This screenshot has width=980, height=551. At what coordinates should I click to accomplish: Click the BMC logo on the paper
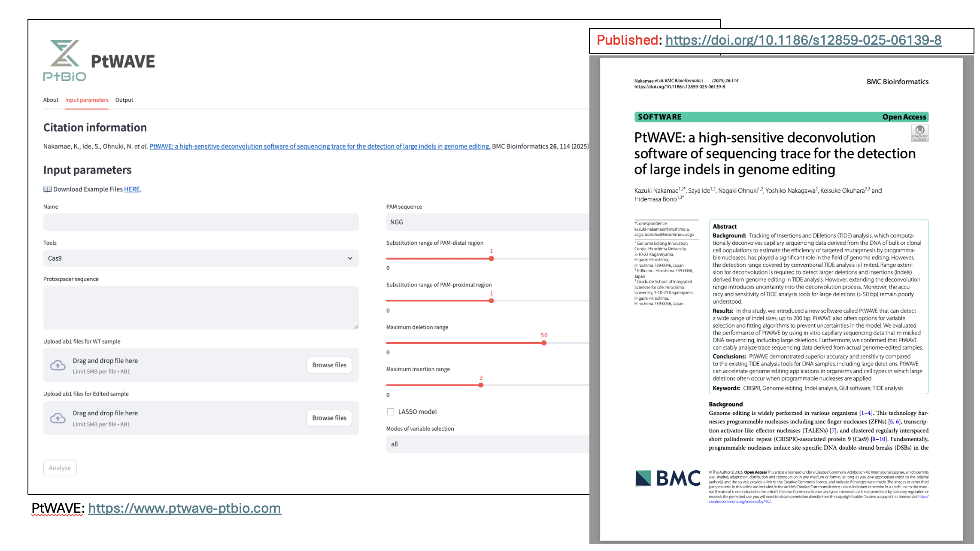(x=667, y=478)
